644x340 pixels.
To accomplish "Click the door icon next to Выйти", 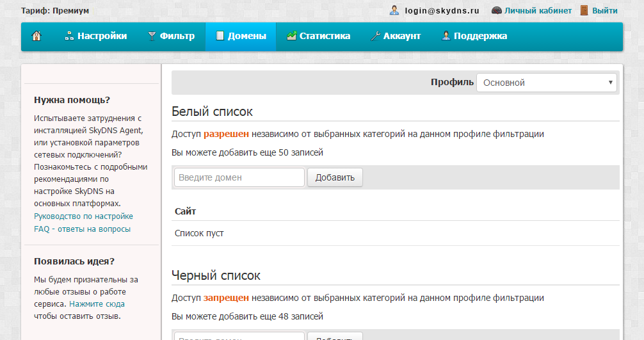I will (584, 10).
